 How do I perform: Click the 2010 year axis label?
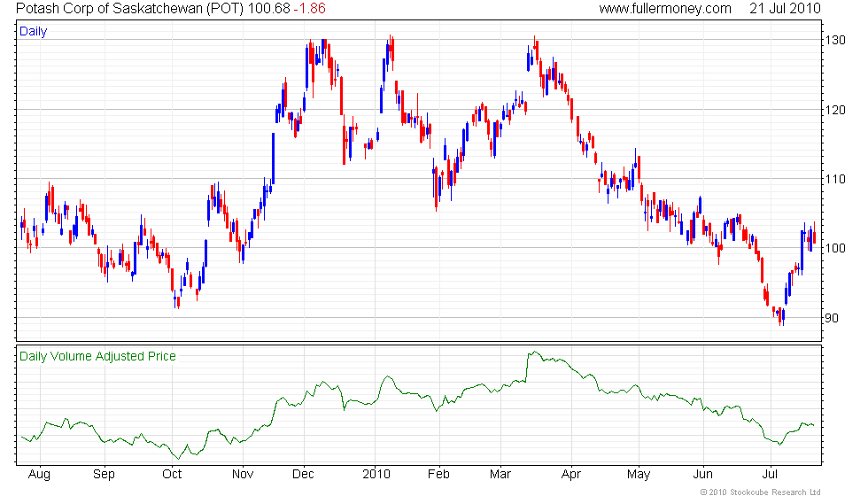(x=376, y=475)
